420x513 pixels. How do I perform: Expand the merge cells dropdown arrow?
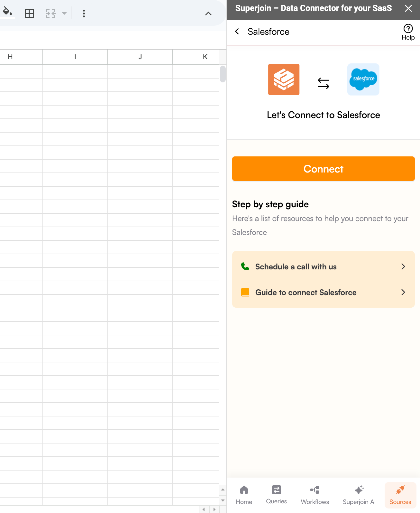(x=64, y=14)
